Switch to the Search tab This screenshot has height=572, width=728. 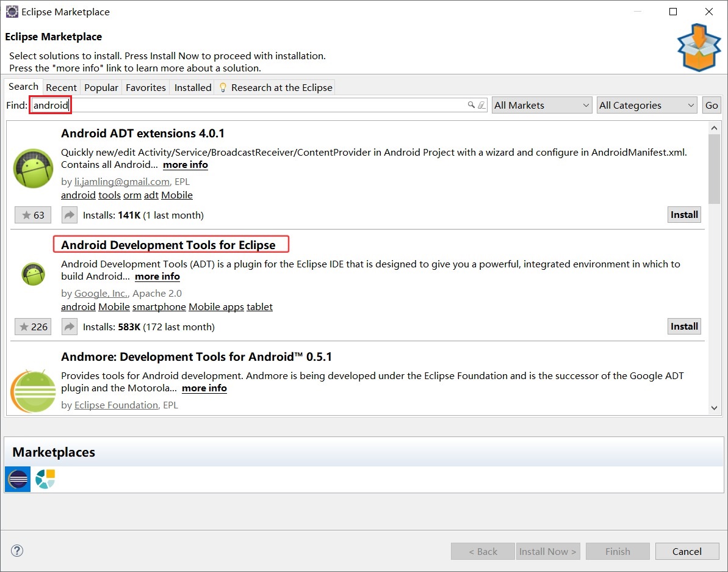(x=24, y=87)
